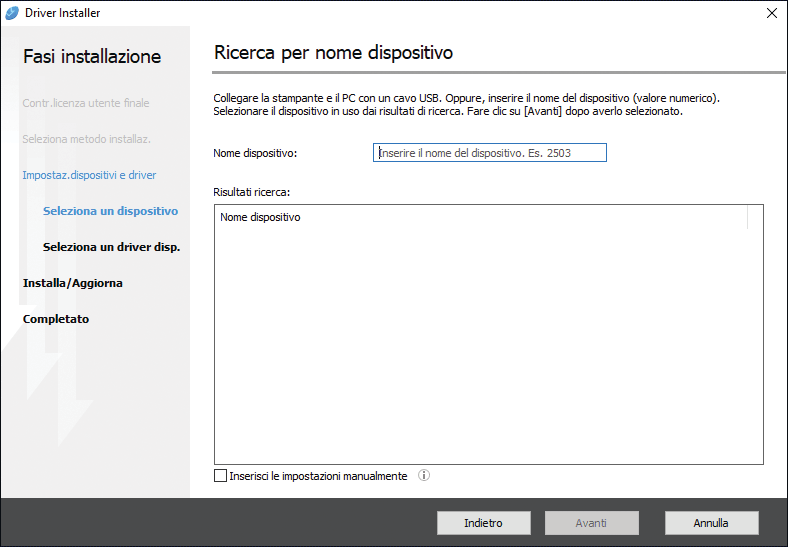Enable Inserisci le impostazioni manualmente checkbox
The image size is (788, 547).
coord(220,476)
